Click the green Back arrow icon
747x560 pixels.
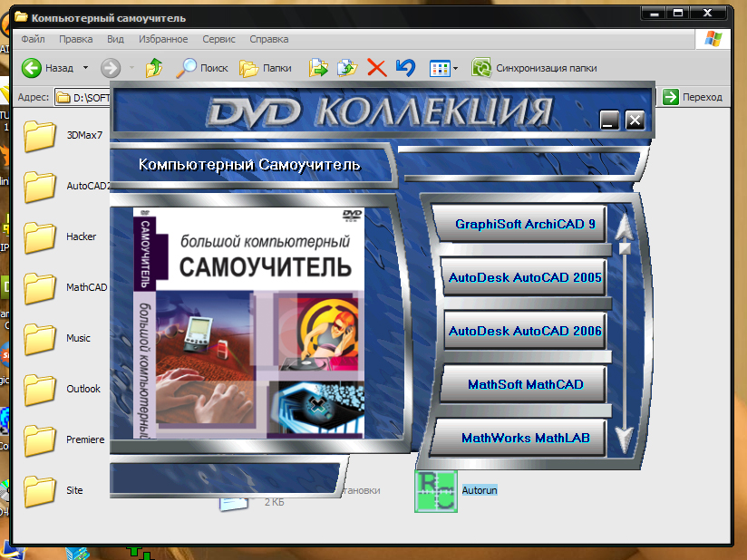click(x=32, y=68)
